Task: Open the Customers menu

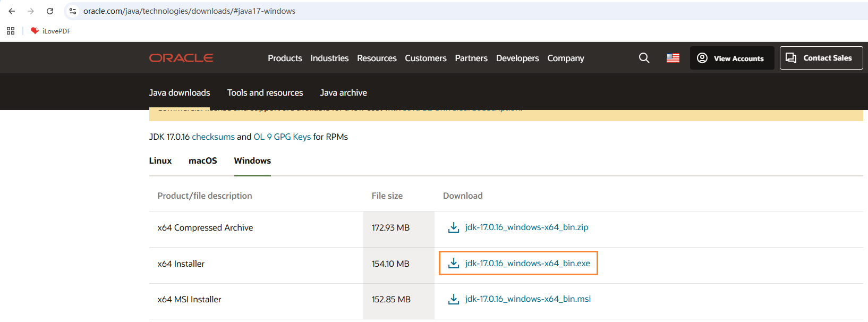Action: [x=426, y=58]
